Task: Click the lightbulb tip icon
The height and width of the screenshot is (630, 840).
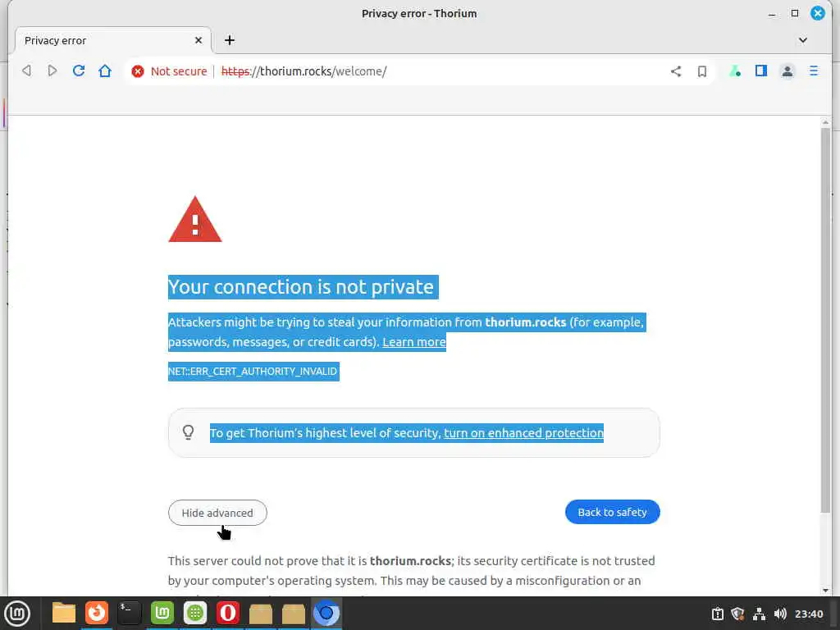Action: (x=188, y=432)
